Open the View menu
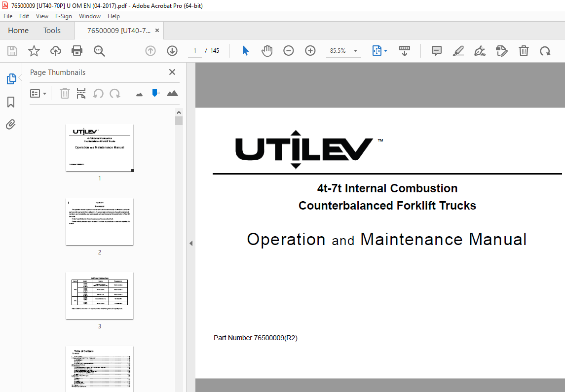 (x=42, y=16)
